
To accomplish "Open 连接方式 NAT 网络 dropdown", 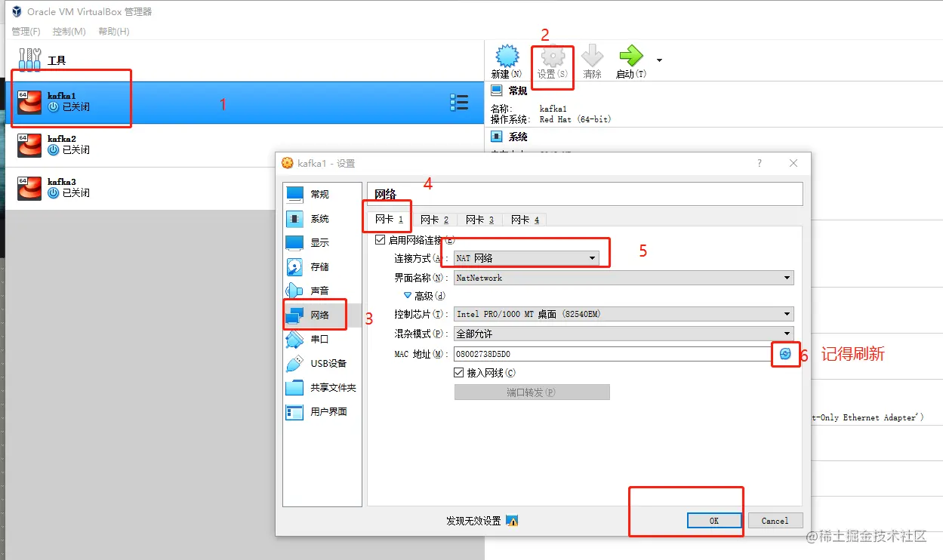I will coord(526,258).
